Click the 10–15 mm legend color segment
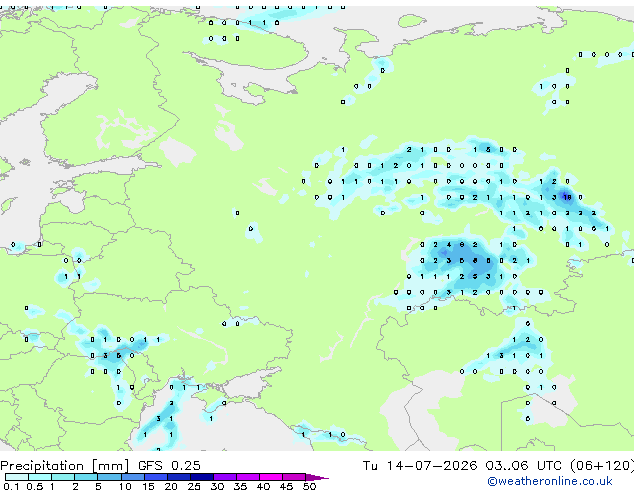Image resolution: width=634 pixels, height=490 pixels. pos(133,477)
